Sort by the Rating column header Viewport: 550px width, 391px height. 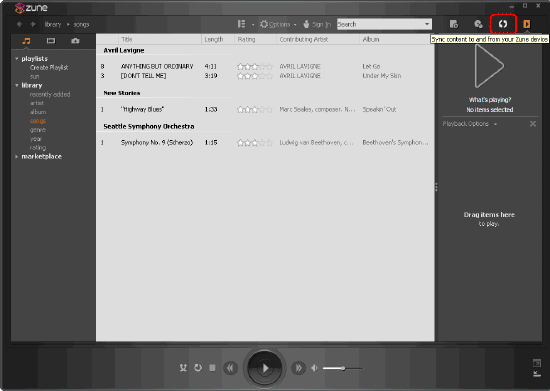point(255,39)
